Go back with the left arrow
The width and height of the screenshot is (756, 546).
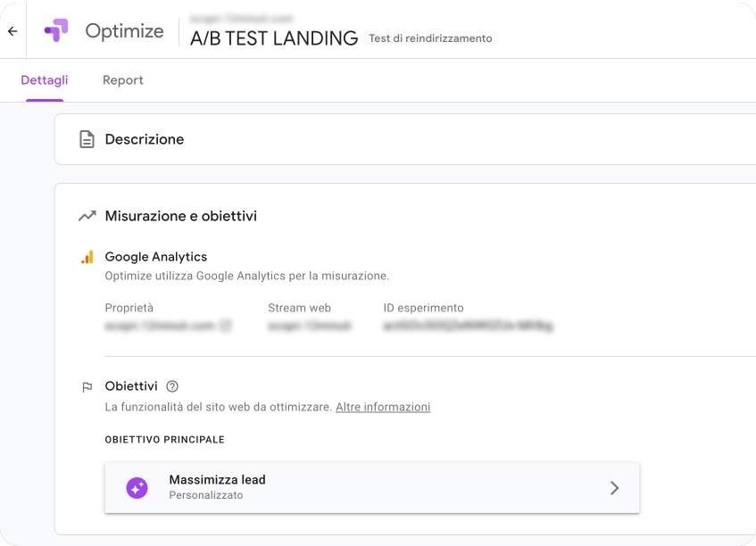[12, 31]
